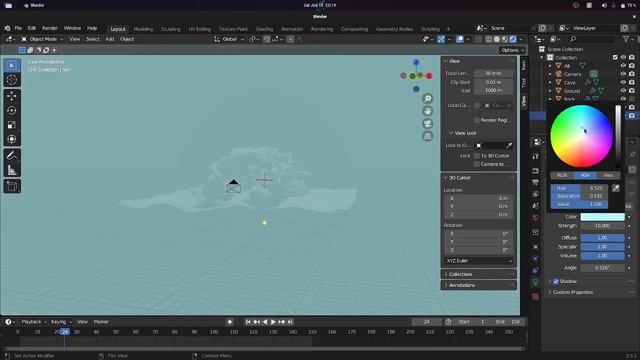Select the Cursor tool

point(12,80)
